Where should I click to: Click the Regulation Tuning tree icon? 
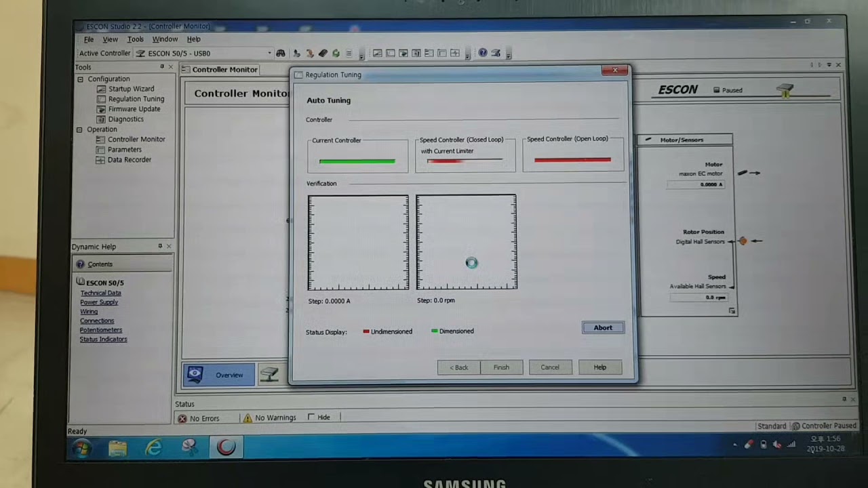(101, 99)
